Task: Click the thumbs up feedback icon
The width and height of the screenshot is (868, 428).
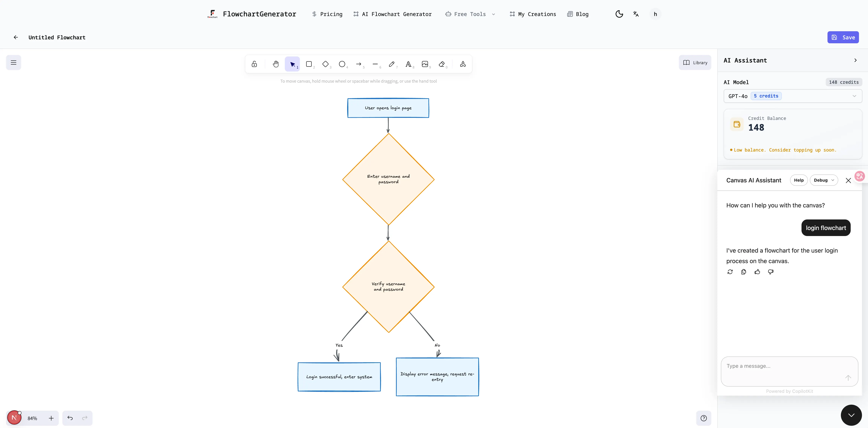Action: [757, 272]
